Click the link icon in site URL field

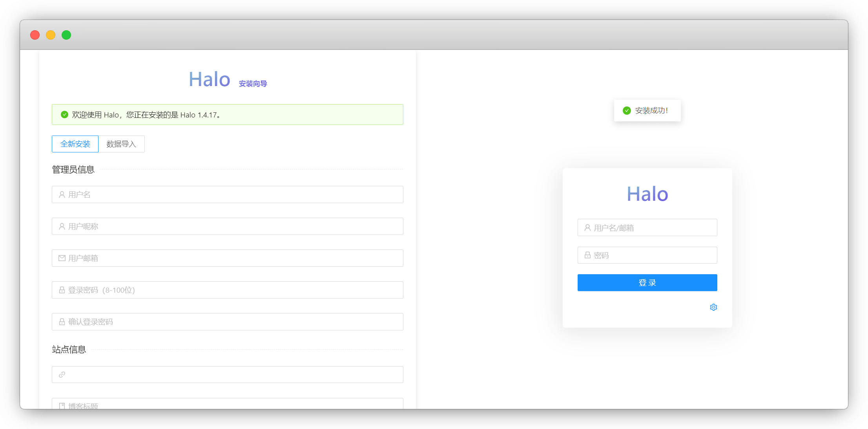[x=62, y=375]
